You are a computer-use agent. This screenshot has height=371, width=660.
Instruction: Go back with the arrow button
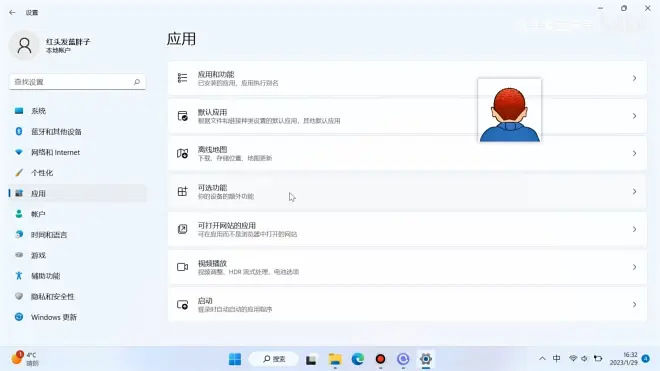pos(12,13)
